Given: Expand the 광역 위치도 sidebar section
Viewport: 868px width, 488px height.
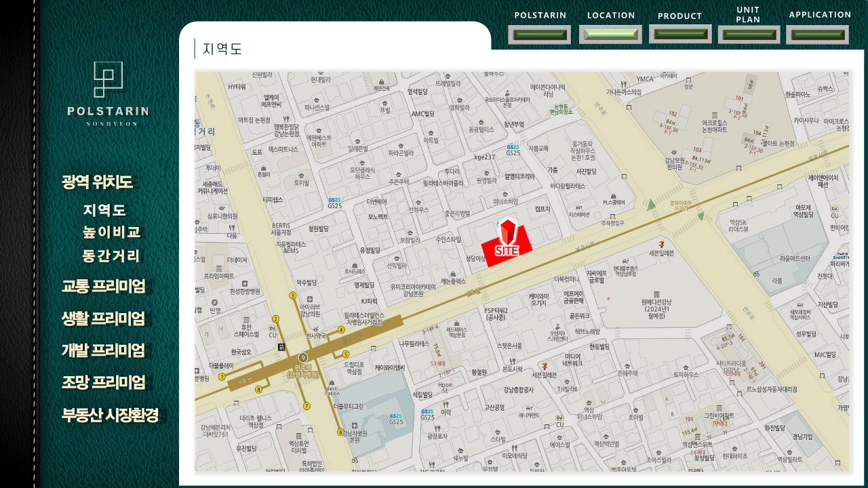Looking at the screenshot, I should coord(97,182).
